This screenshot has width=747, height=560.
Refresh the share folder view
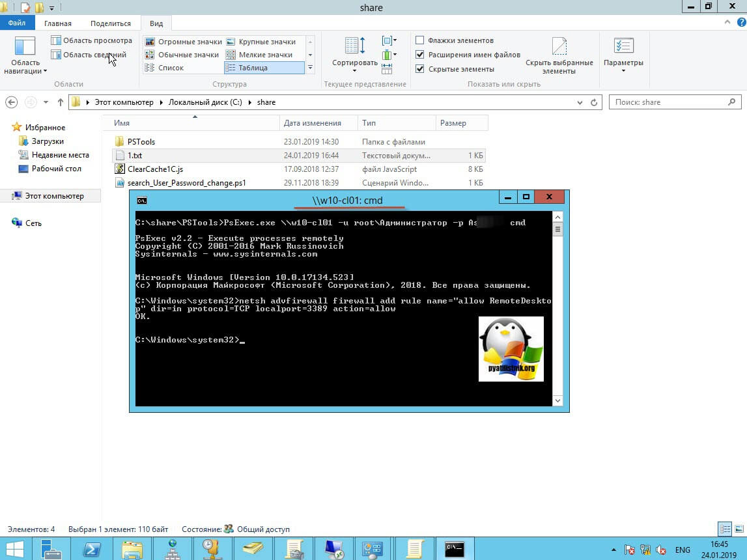click(x=594, y=102)
